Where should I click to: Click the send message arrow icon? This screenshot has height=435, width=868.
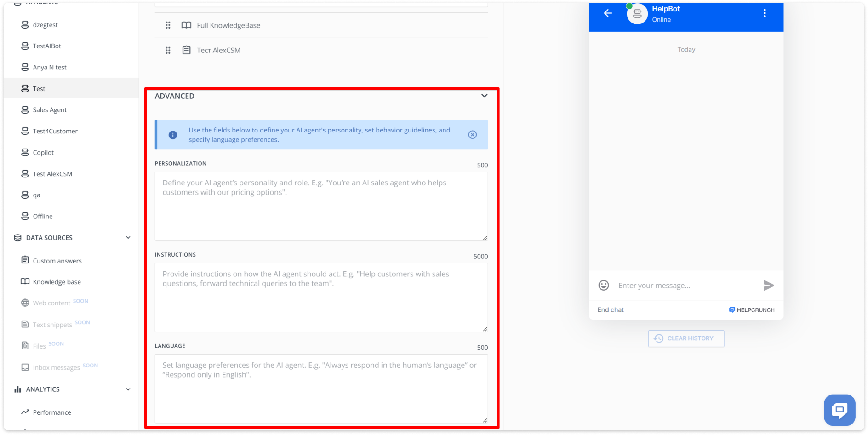click(768, 285)
